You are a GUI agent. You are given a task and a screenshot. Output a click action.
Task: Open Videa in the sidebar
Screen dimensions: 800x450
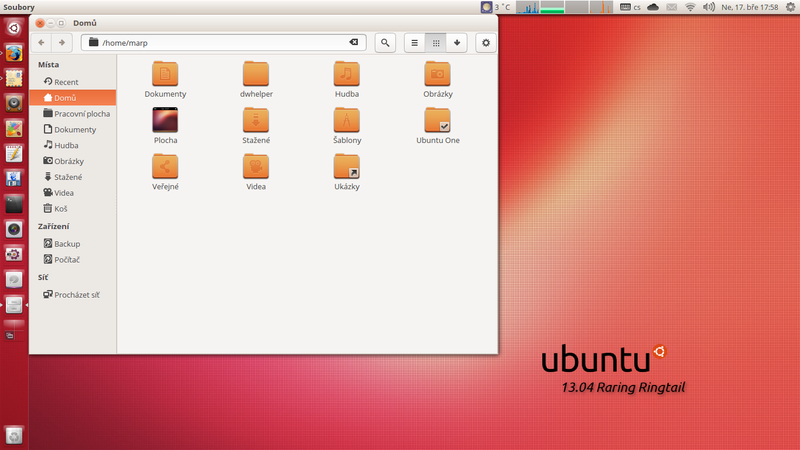(72, 192)
